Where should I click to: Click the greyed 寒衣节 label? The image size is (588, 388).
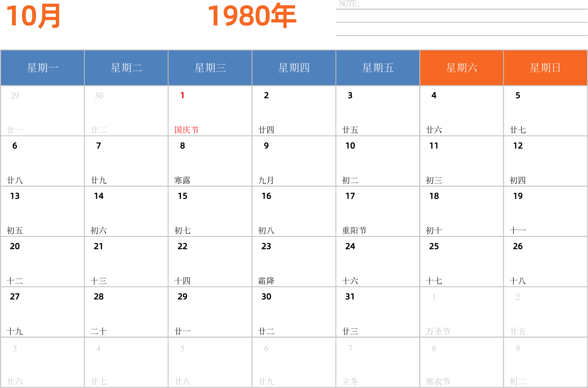(x=438, y=381)
